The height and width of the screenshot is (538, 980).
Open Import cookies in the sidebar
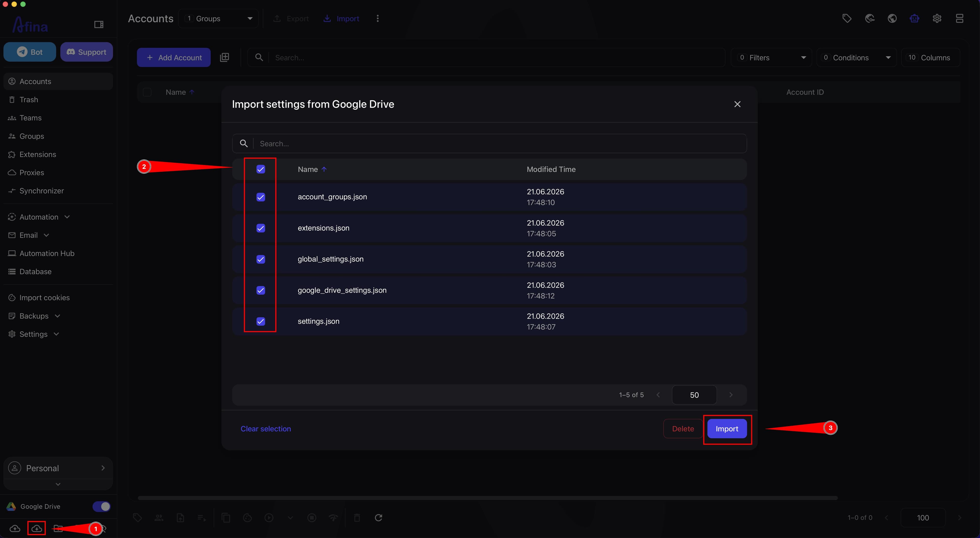(58, 298)
